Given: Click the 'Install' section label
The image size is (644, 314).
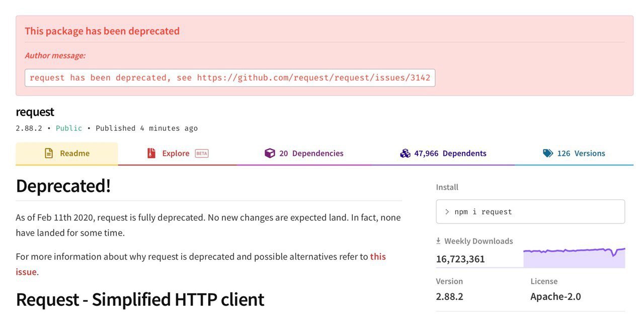Looking at the screenshot, I should [447, 187].
